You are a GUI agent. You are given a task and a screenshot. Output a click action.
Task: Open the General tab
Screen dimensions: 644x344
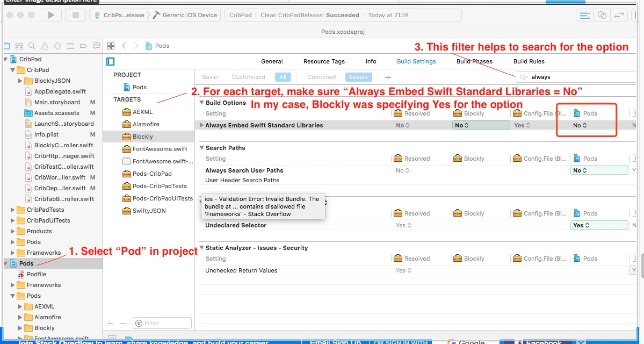pyautogui.click(x=272, y=61)
